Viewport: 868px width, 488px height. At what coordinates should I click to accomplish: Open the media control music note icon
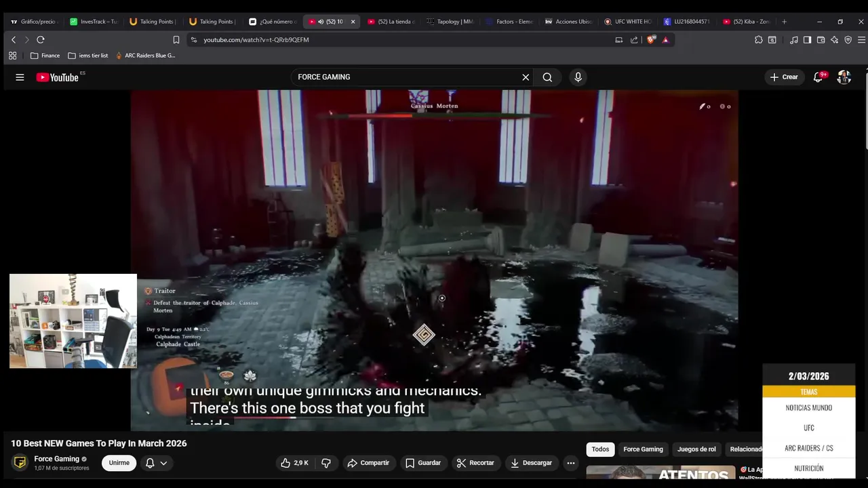pos(794,40)
